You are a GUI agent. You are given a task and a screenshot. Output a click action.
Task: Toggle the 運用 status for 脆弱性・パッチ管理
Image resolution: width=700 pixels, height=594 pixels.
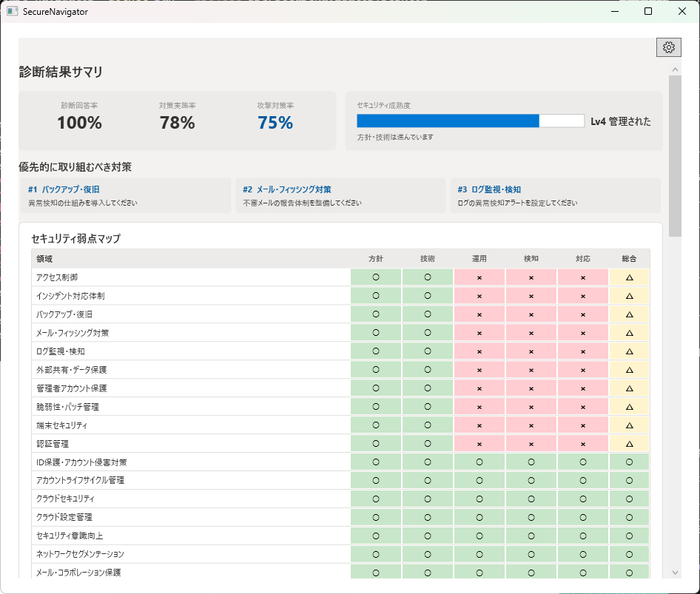(x=479, y=405)
